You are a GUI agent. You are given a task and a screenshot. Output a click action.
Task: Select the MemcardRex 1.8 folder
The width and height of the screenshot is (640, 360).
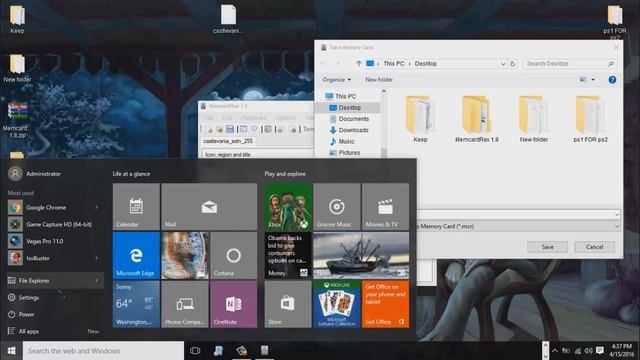pyautogui.click(x=476, y=119)
